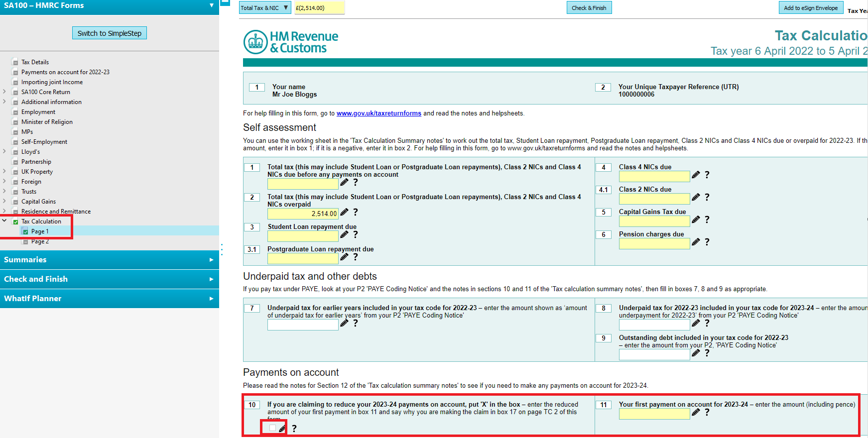Select Importing joint Income tree item
Screen dimensions: 868x438
click(x=52, y=82)
